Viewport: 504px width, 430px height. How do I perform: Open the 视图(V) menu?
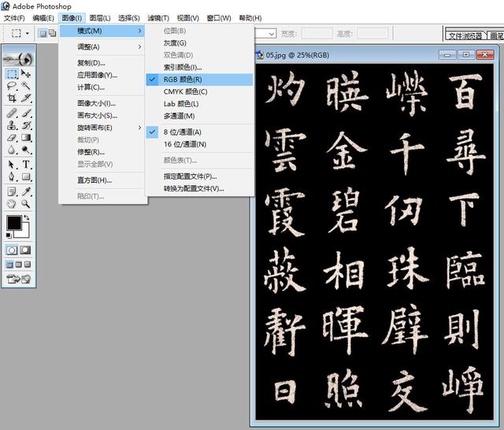[187, 18]
